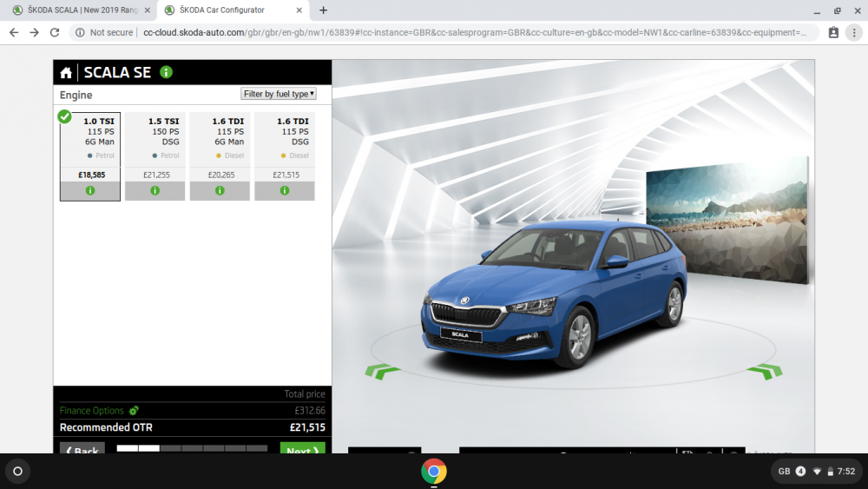Select 1.6 TDI 115 PS 6G Man engine
868x489 pixels.
click(x=220, y=156)
